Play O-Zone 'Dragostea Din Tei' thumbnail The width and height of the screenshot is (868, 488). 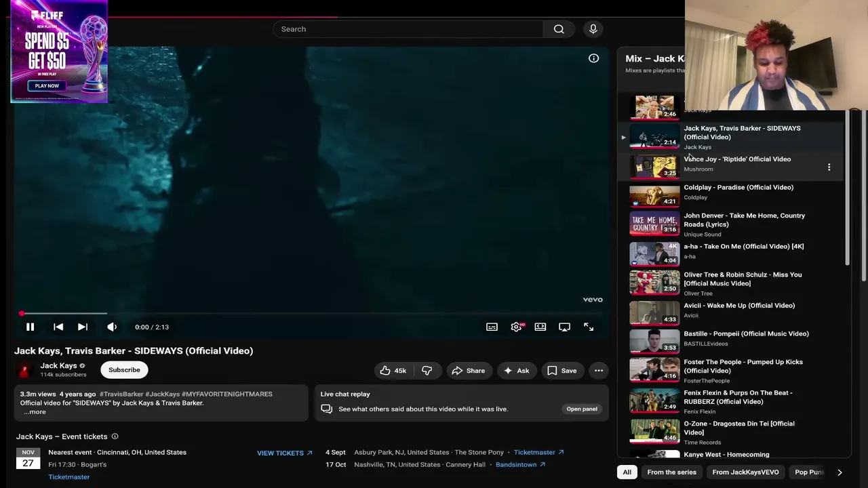(654, 431)
